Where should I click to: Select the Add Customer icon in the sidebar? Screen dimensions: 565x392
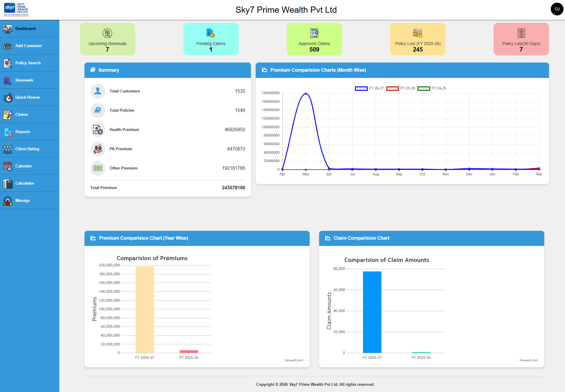7,46
